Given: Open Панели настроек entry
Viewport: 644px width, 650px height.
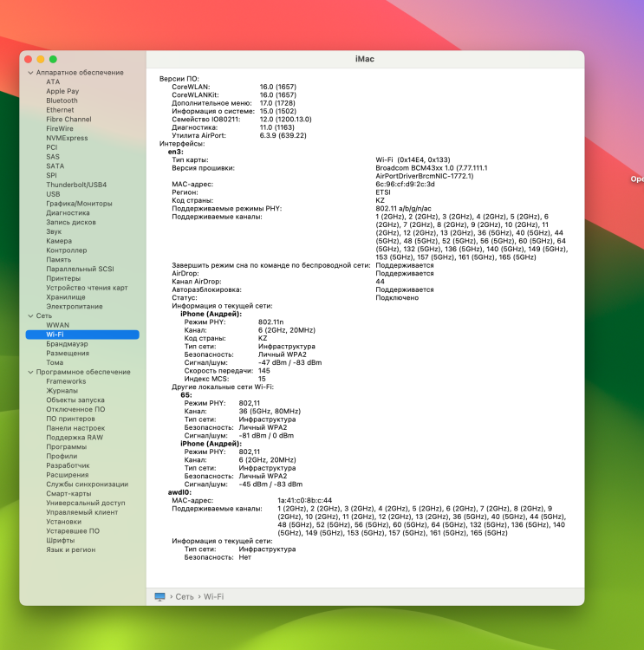Looking at the screenshot, I should tap(75, 428).
